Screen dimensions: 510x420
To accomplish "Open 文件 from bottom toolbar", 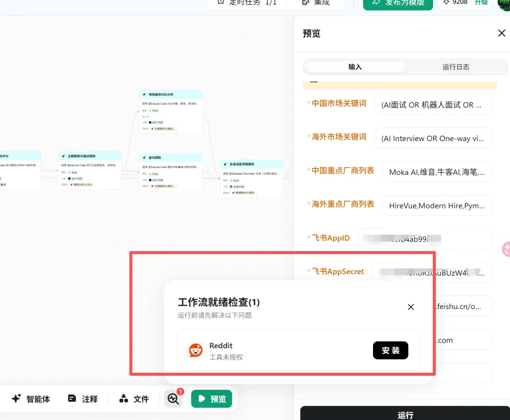I will coord(134,399).
